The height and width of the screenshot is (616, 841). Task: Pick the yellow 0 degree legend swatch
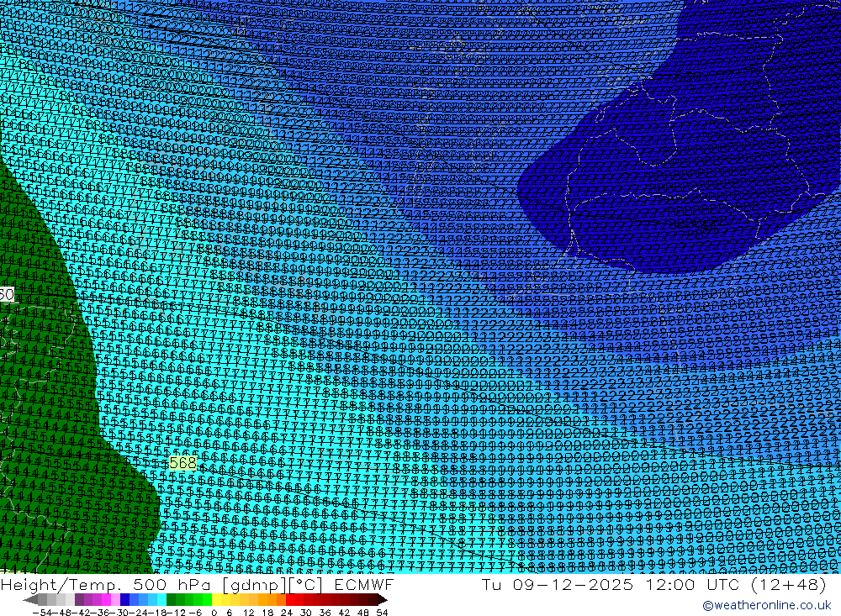(x=217, y=600)
